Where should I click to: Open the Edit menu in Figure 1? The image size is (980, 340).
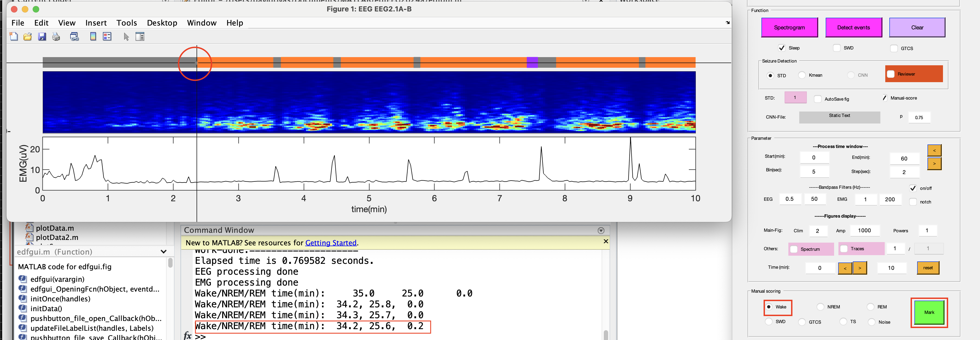(x=41, y=23)
